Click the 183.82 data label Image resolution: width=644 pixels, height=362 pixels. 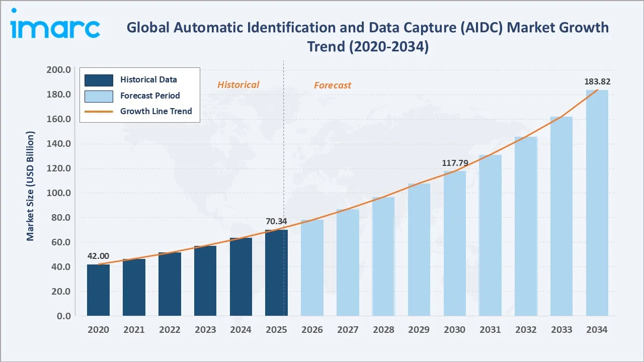click(597, 81)
